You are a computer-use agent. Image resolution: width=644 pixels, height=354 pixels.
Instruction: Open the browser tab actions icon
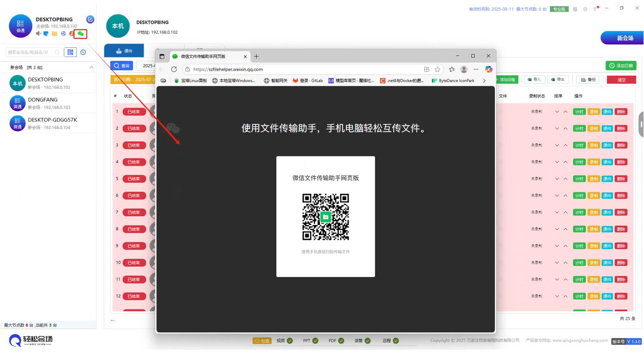coord(162,57)
